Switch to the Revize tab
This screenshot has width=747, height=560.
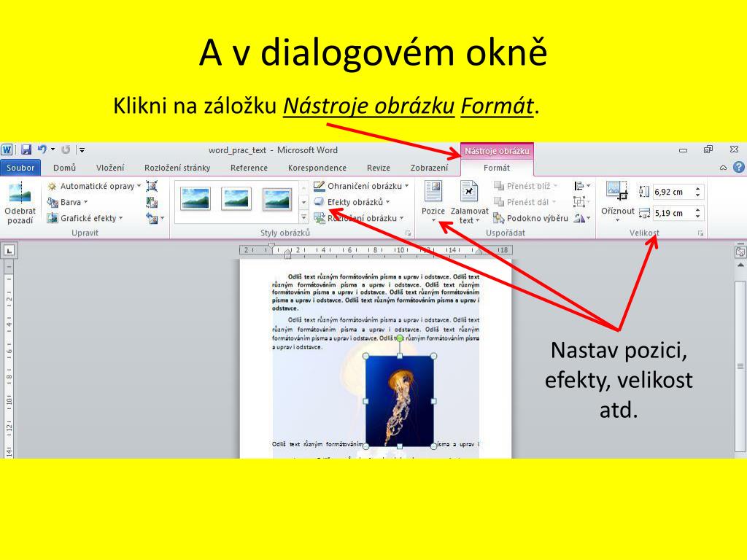coord(379,168)
